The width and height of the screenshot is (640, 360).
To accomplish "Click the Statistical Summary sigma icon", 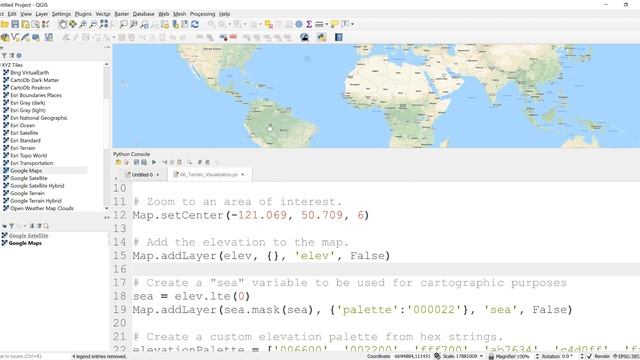I will click(x=309, y=24).
